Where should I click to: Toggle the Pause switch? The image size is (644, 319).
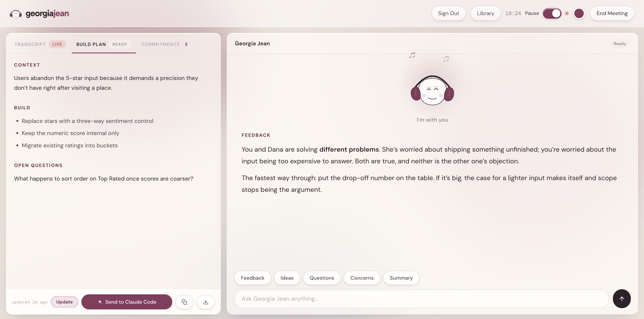(x=552, y=13)
